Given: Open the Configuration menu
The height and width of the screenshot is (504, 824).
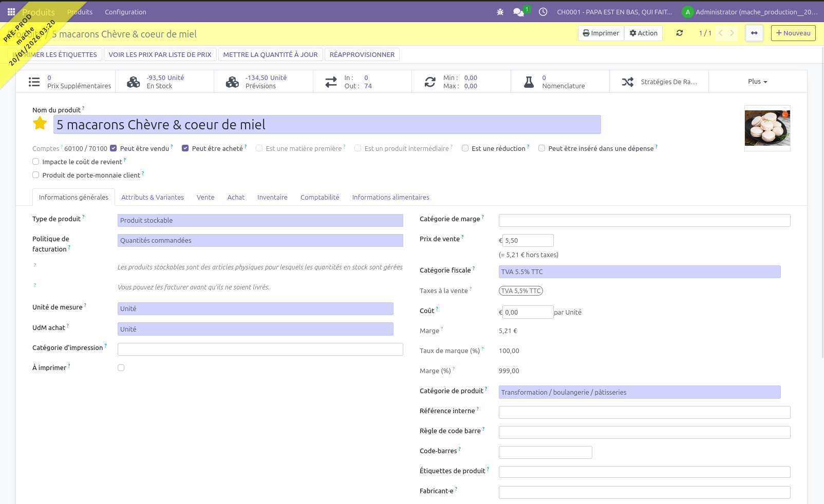Looking at the screenshot, I should [125, 12].
